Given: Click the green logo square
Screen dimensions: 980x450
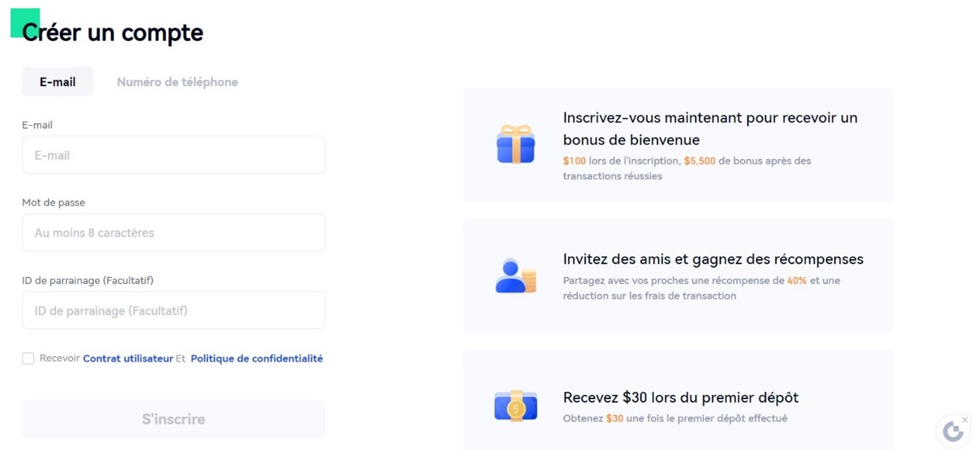Looking at the screenshot, I should coord(25,23).
